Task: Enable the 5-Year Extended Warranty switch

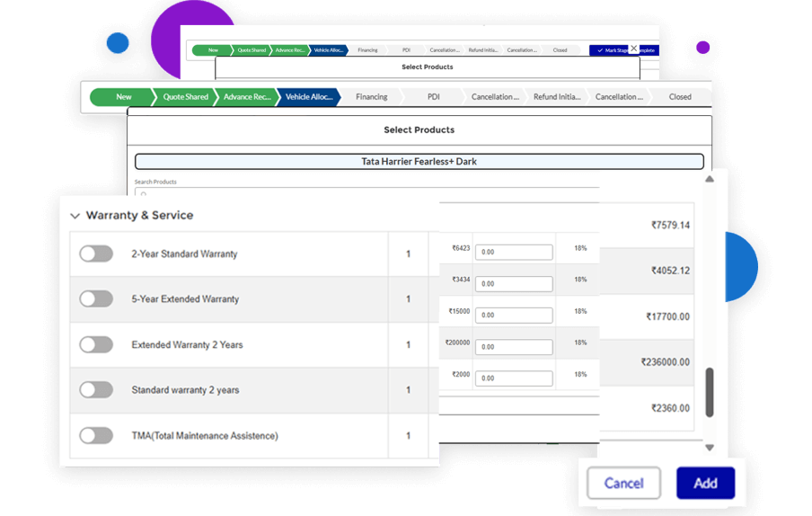Action: [x=96, y=299]
